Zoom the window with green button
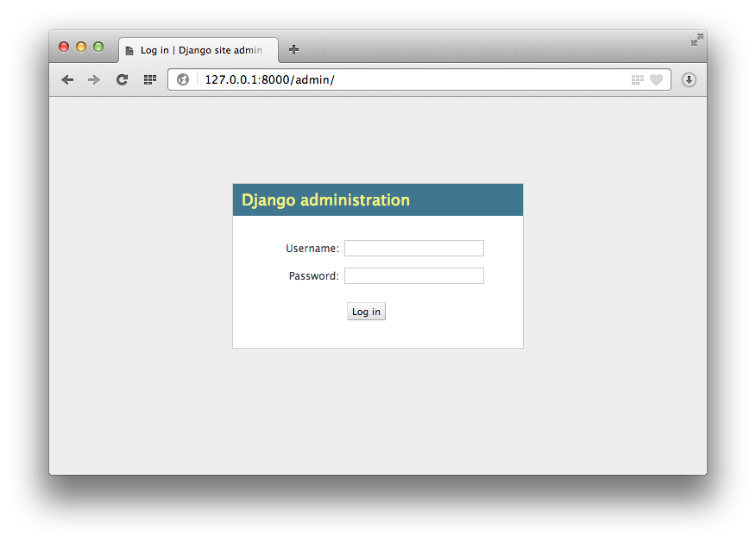This screenshot has height=543, width=756. pos(98,47)
